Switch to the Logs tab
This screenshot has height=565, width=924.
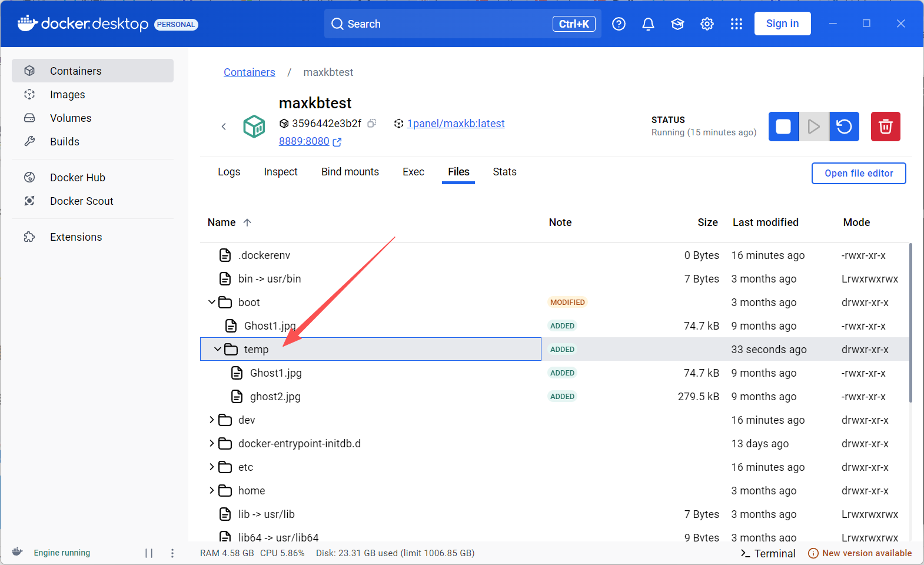(x=229, y=172)
